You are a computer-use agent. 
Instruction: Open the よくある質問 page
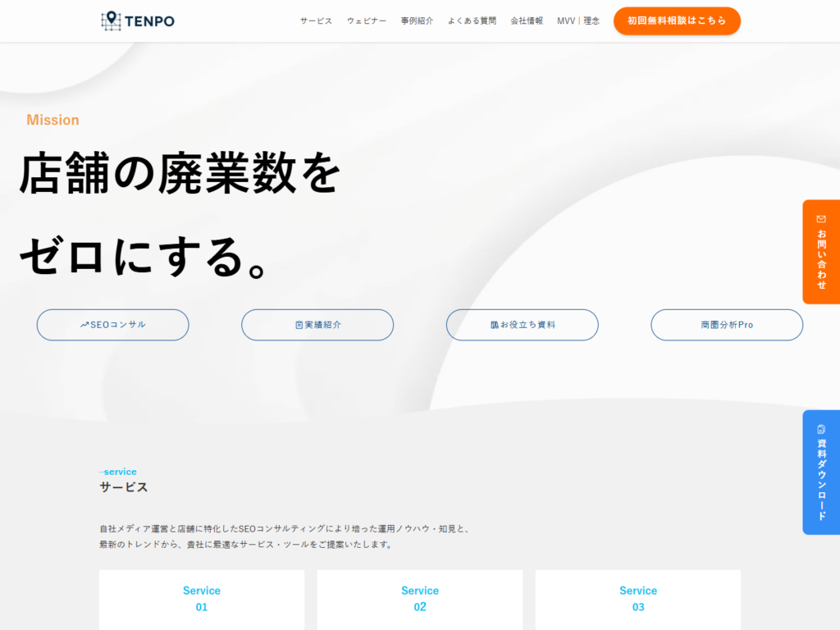pos(472,21)
